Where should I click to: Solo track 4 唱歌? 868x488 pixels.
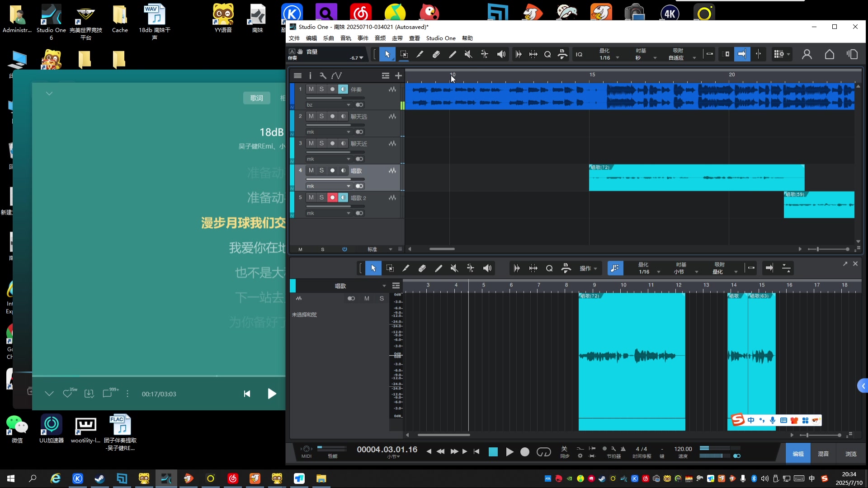point(321,170)
